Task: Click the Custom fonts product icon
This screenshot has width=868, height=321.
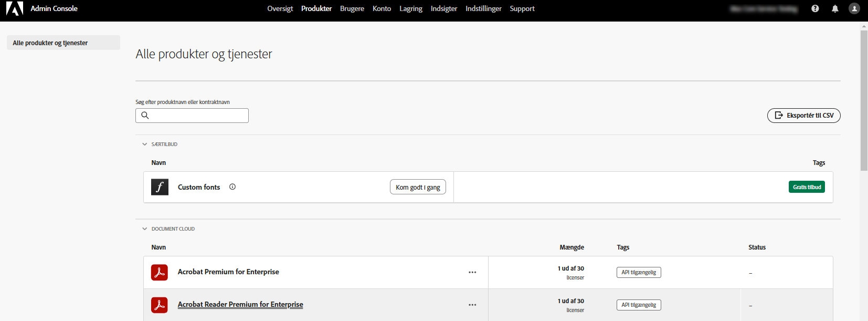Action: 160,187
